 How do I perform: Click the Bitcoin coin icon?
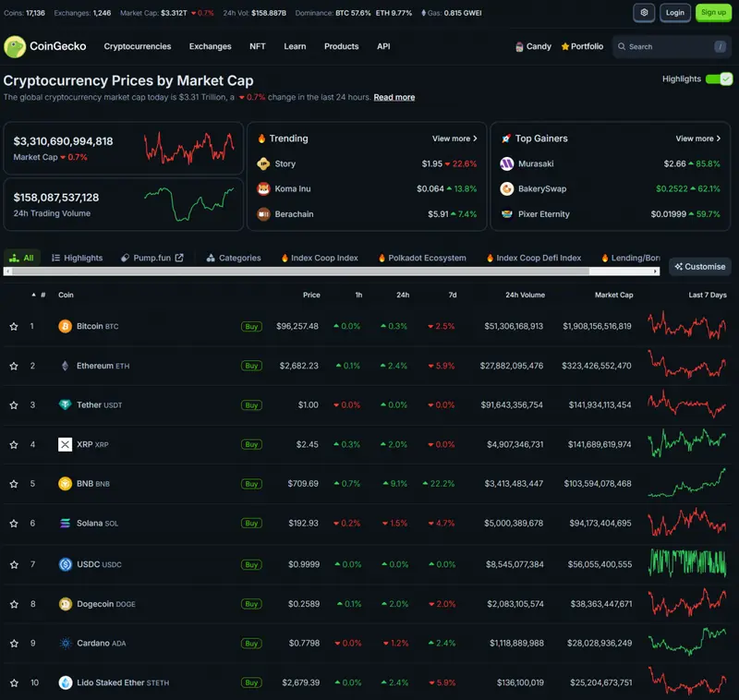(x=65, y=326)
